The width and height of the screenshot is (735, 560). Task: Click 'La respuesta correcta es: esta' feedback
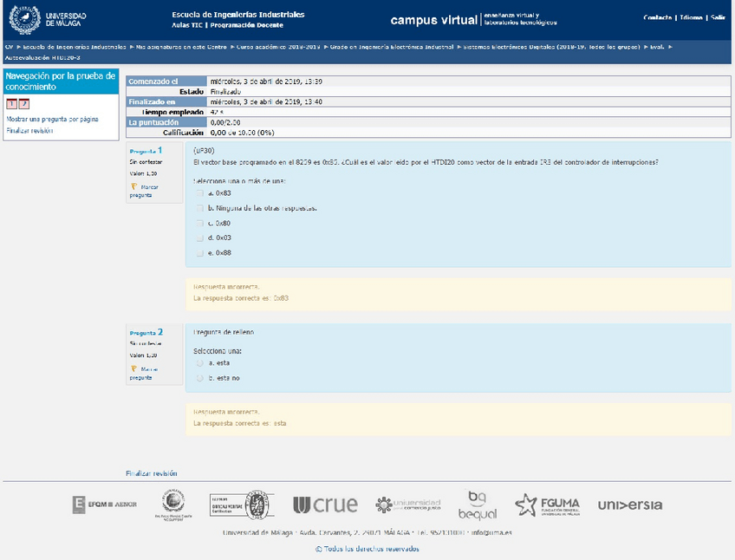point(239,424)
